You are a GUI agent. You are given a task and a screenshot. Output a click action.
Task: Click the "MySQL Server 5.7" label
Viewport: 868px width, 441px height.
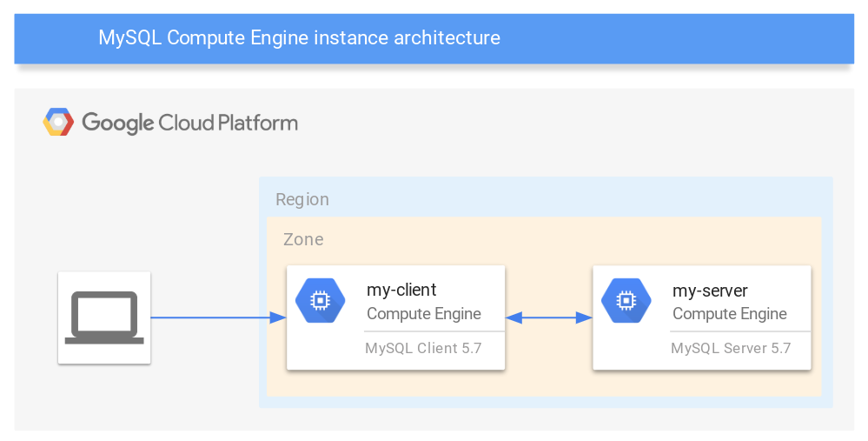pos(731,349)
